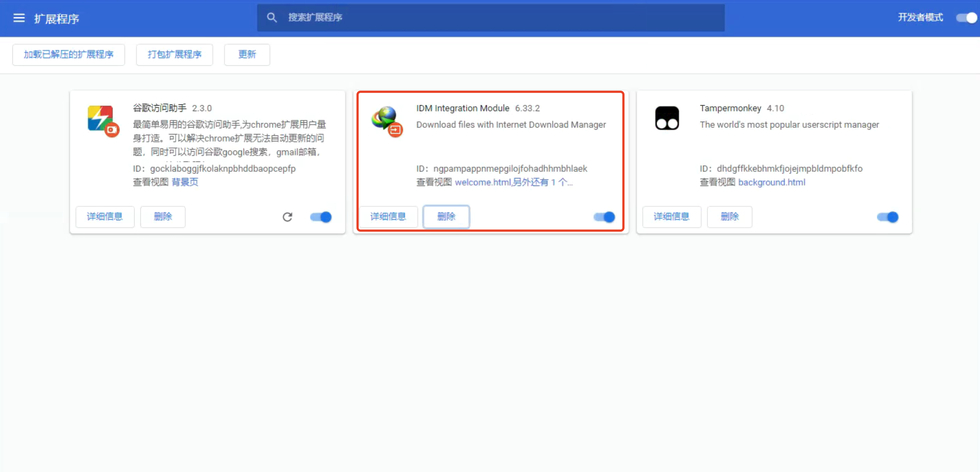Focus the 搜索扩展程序 search field
Viewport: 980px width, 472px height.
pyautogui.click(x=491, y=18)
